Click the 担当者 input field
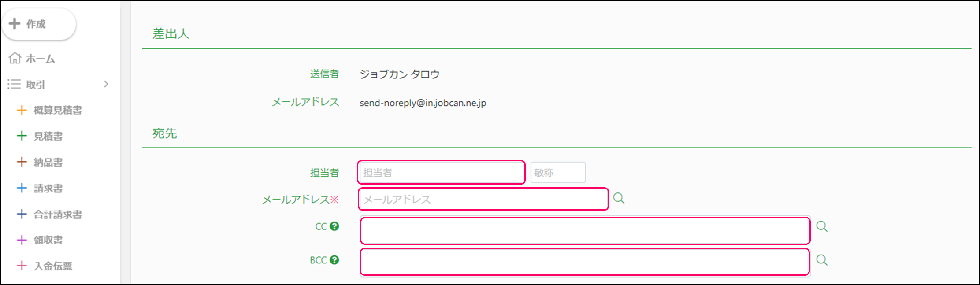 point(441,172)
